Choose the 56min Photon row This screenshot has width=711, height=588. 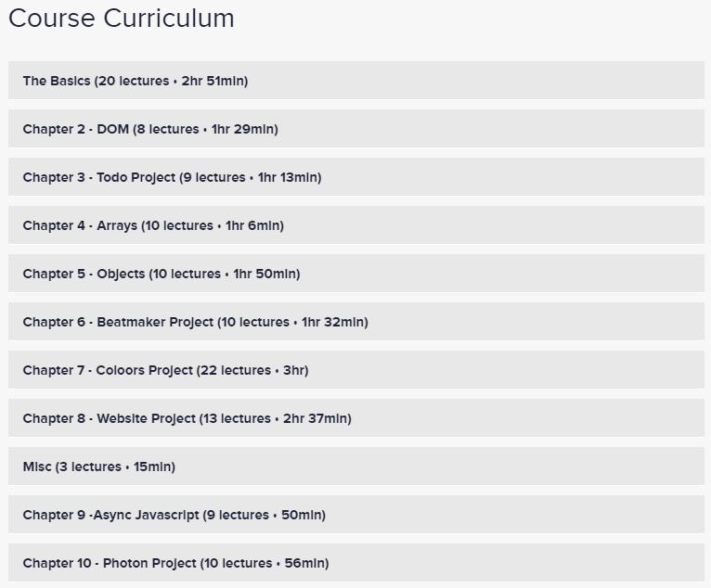(x=355, y=563)
